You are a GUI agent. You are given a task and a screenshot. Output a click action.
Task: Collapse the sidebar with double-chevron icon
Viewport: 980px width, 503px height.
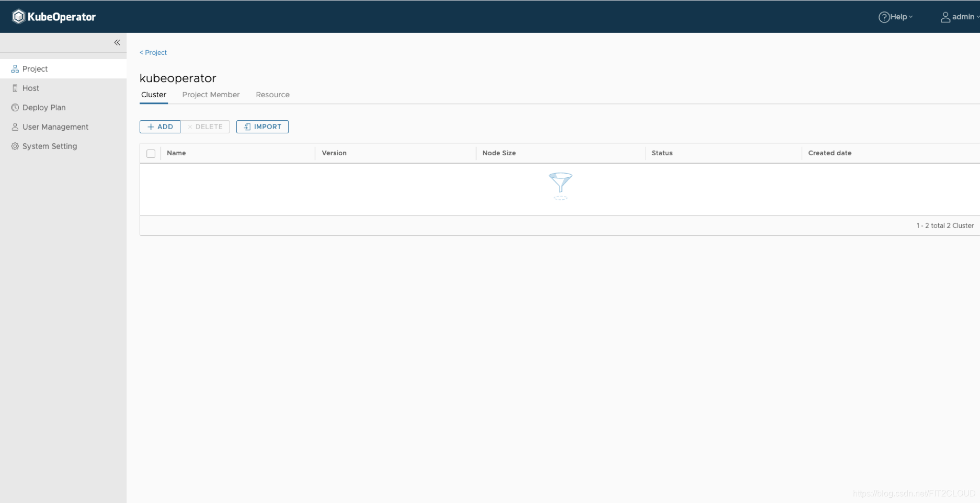click(117, 42)
